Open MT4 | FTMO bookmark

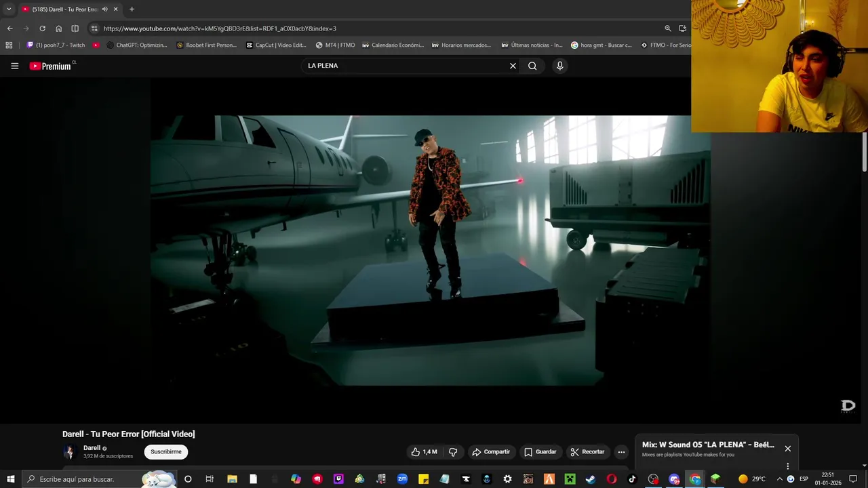[x=335, y=45]
